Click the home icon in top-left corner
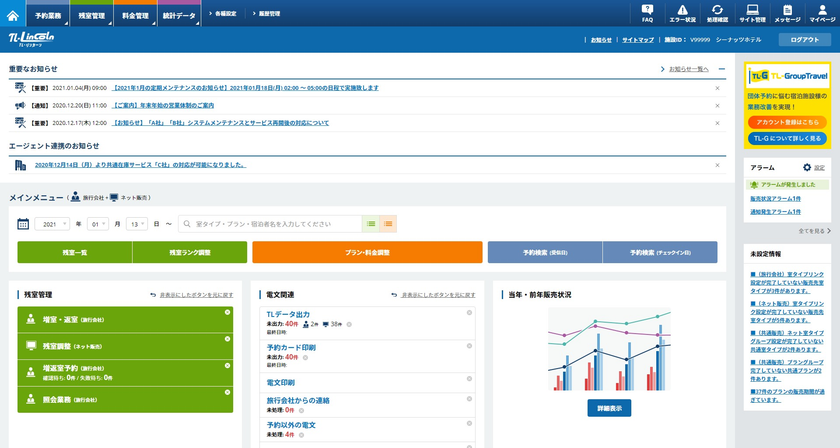This screenshot has width=840, height=448. click(x=13, y=15)
